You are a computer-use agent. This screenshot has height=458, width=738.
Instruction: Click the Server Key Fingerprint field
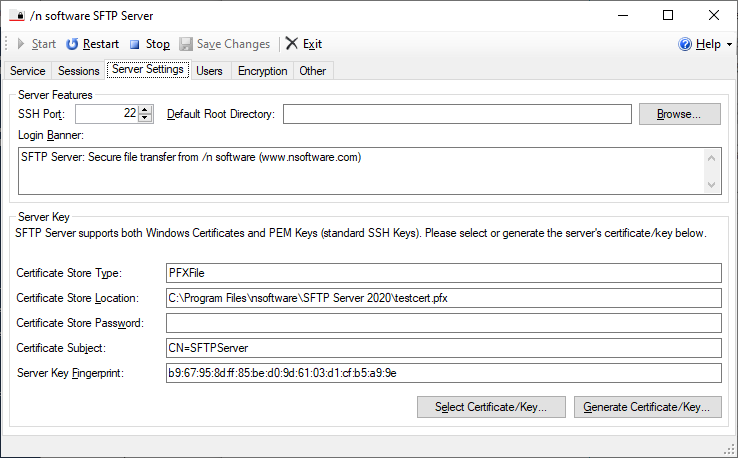tap(443, 373)
